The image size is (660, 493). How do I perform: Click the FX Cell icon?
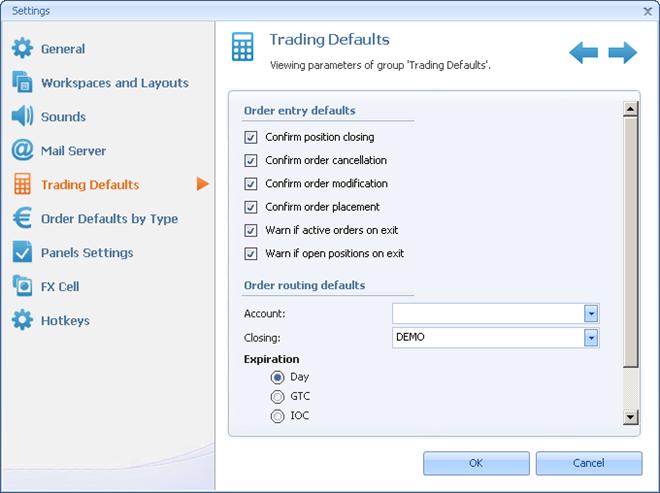point(22,286)
